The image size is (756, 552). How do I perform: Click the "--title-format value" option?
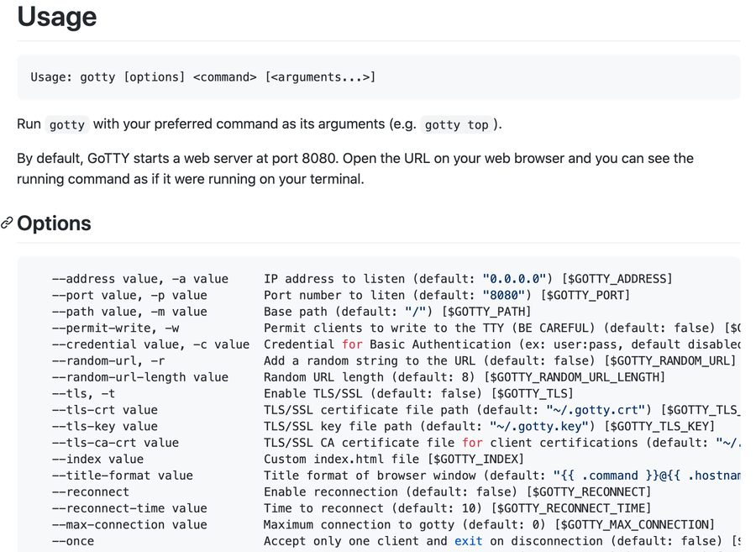point(123,476)
